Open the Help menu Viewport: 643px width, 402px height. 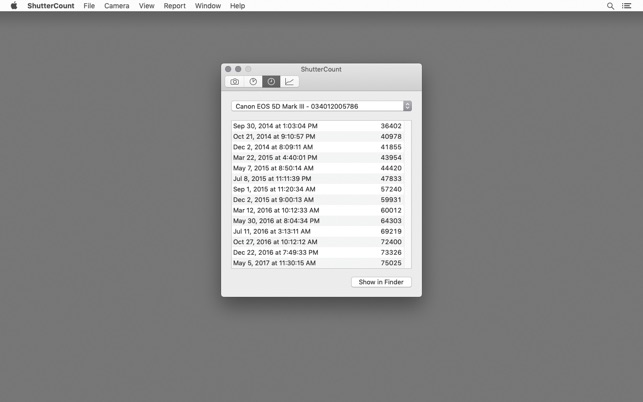pos(237,6)
